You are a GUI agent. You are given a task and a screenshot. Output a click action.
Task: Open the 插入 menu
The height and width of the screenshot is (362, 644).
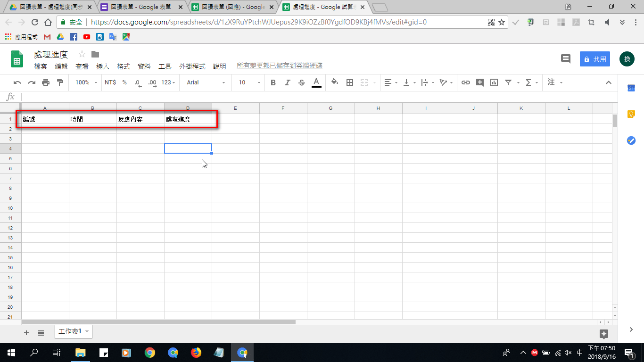[102, 66]
